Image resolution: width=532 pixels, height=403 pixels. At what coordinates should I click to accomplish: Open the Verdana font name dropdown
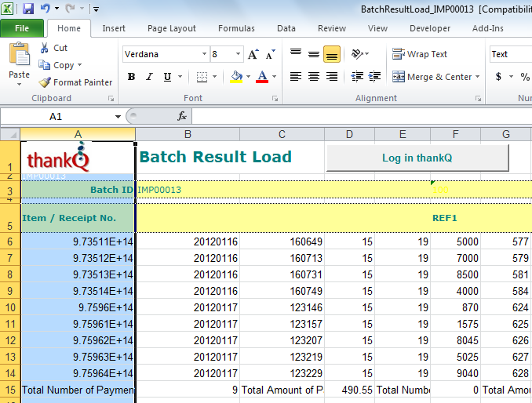point(204,54)
